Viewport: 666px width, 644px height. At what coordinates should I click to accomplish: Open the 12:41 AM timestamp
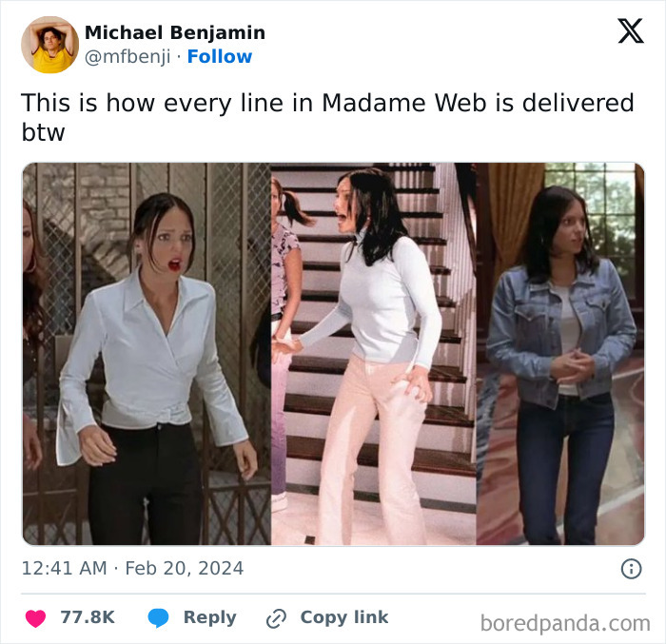pos(64,569)
